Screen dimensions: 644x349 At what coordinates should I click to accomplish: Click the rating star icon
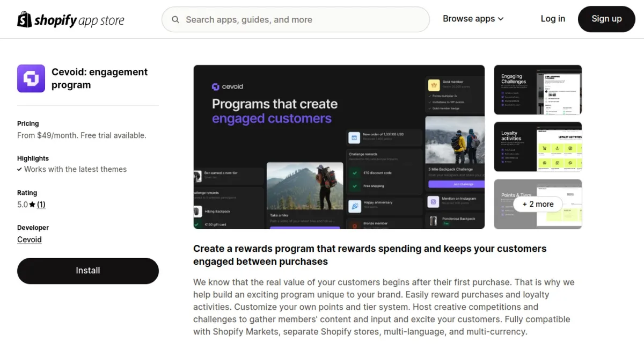(x=33, y=205)
